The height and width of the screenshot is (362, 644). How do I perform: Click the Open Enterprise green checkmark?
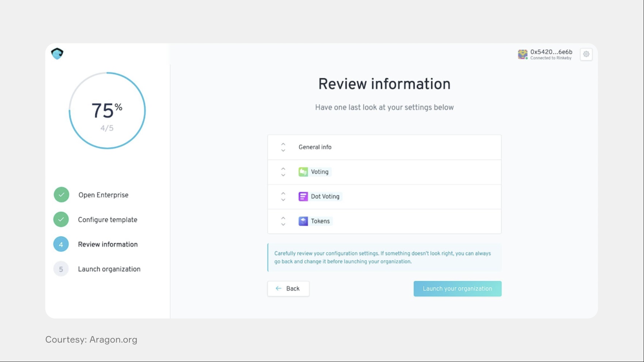[61, 195]
